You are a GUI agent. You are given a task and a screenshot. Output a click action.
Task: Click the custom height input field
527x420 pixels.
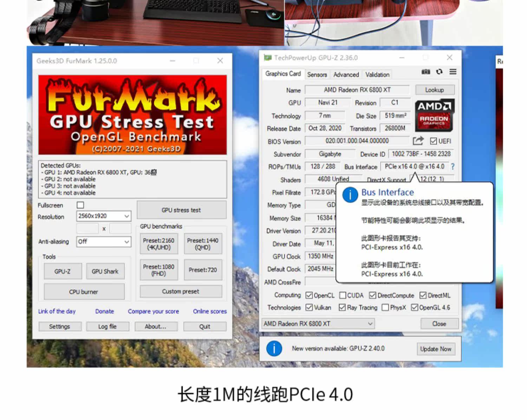[x=120, y=229]
